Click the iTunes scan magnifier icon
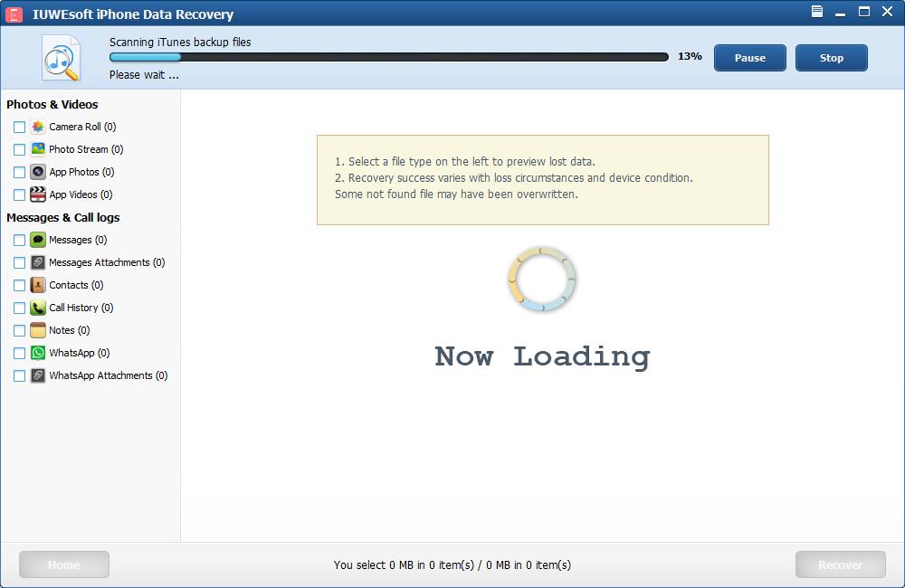Image resolution: width=905 pixels, height=588 pixels. tap(61, 58)
